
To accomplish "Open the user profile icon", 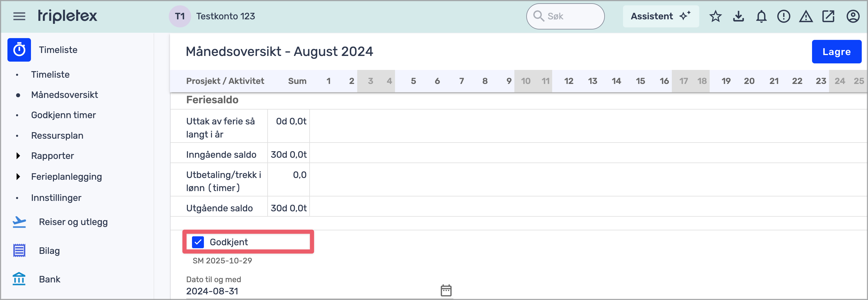I will pos(853,16).
